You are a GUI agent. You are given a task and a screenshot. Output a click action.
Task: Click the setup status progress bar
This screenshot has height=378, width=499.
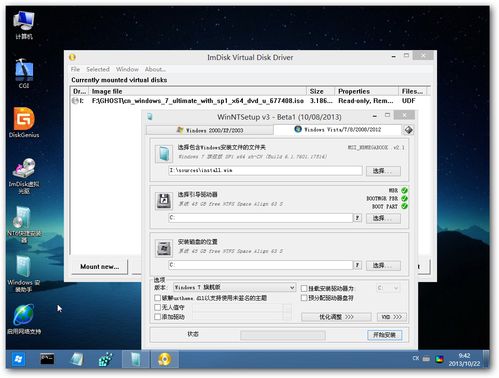283,335
